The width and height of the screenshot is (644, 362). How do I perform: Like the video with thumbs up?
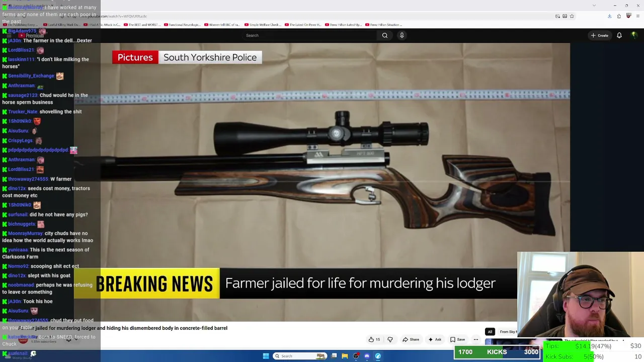click(x=374, y=339)
